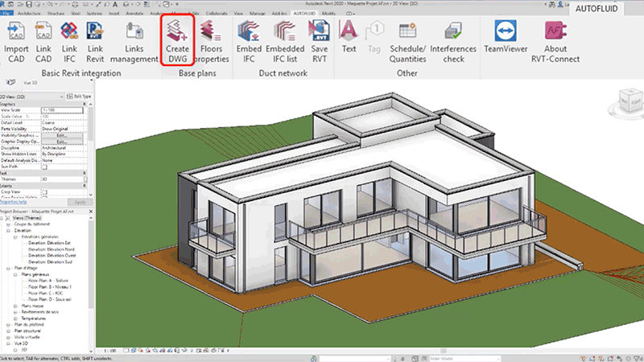
Task: Open Floor Plan: C - RDC
Action: tap(46, 294)
